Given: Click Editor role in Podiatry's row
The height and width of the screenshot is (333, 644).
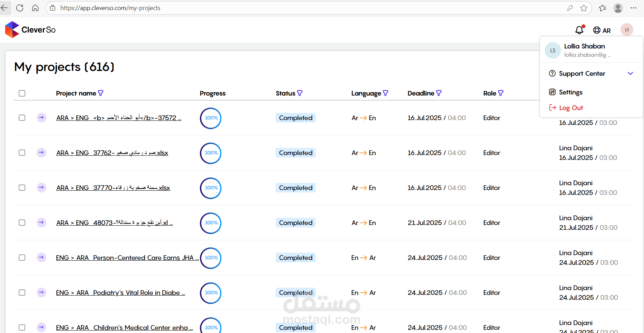Looking at the screenshot, I should coord(491,292).
